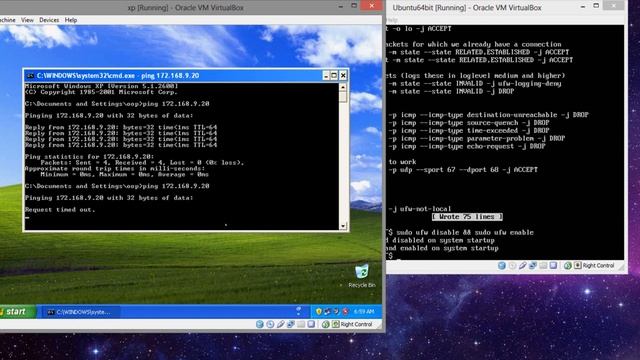Click the network connection tray icon in XP
The image size is (640, 360).
(x=327, y=311)
